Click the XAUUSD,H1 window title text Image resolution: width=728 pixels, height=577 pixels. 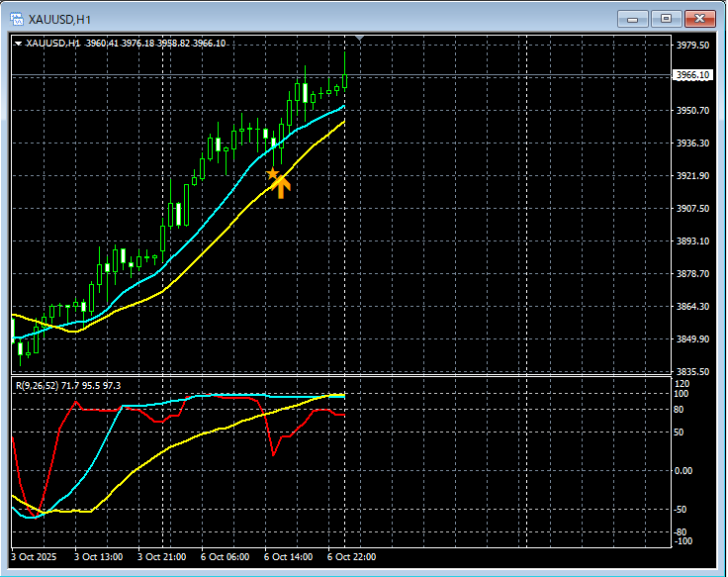[59, 20]
